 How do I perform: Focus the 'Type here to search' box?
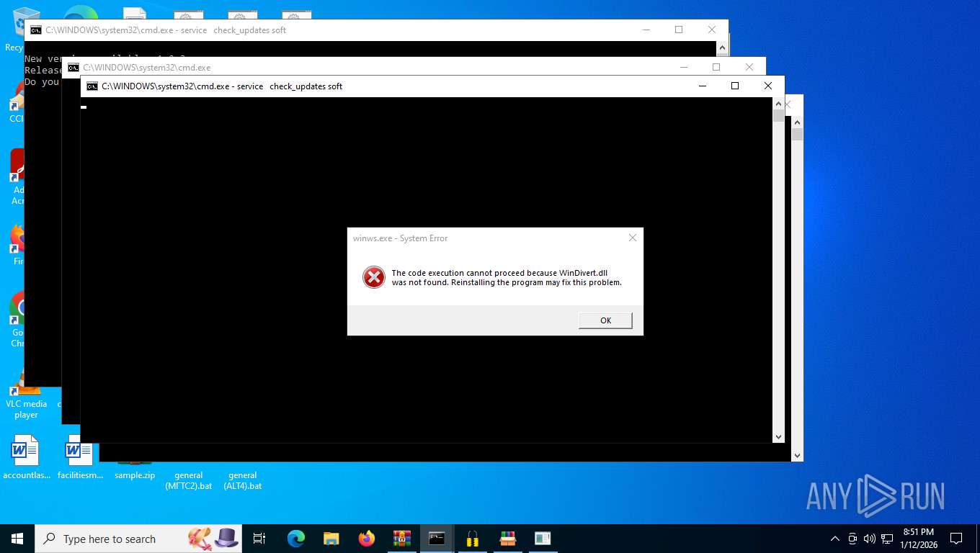click(x=137, y=539)
